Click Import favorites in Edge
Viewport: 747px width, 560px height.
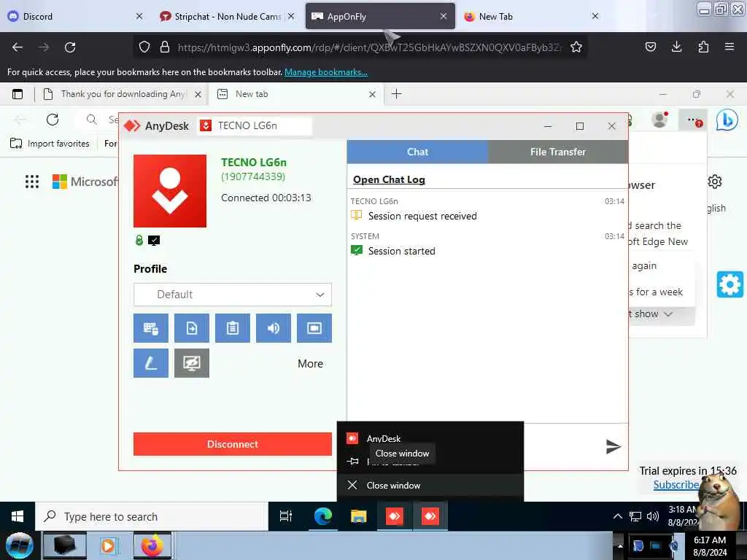(50, 144)
